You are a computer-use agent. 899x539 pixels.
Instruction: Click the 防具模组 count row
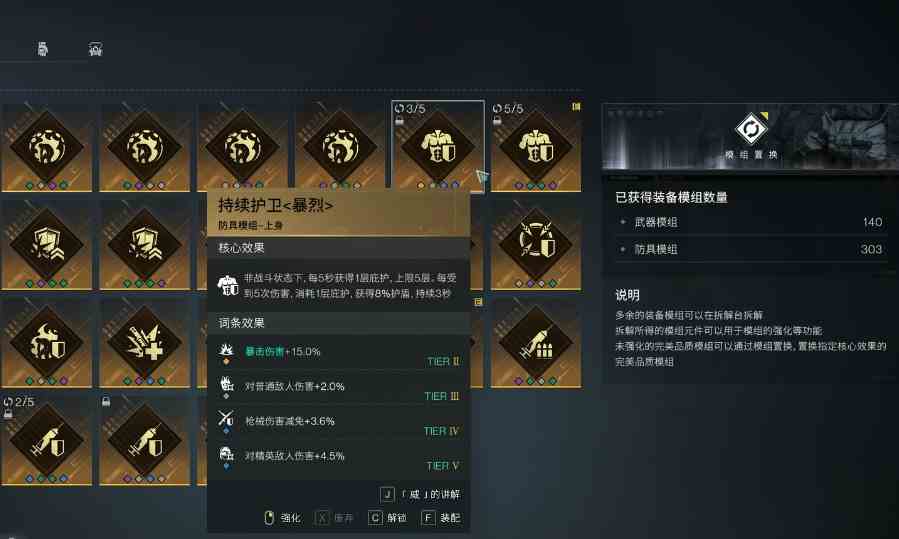pos(751,249)
